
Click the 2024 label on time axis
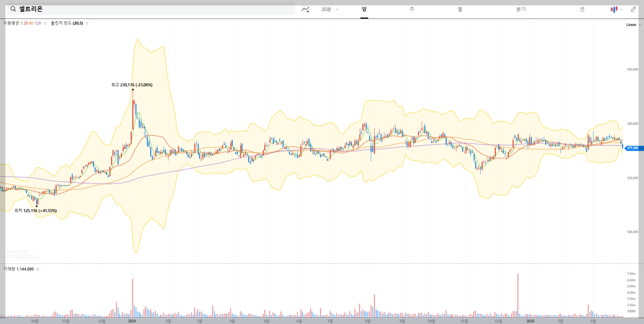pyautogui.click(x=132, y=321)
